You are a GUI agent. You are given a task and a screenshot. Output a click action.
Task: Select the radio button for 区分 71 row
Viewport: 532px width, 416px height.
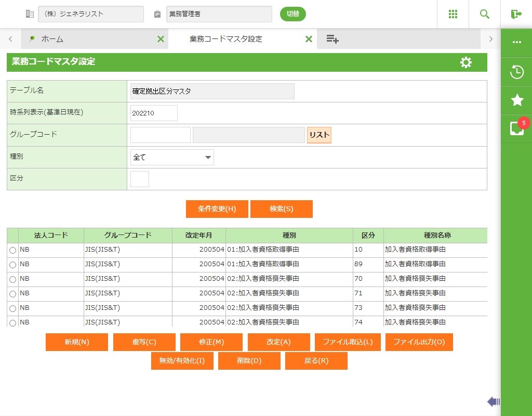[13, 294]
